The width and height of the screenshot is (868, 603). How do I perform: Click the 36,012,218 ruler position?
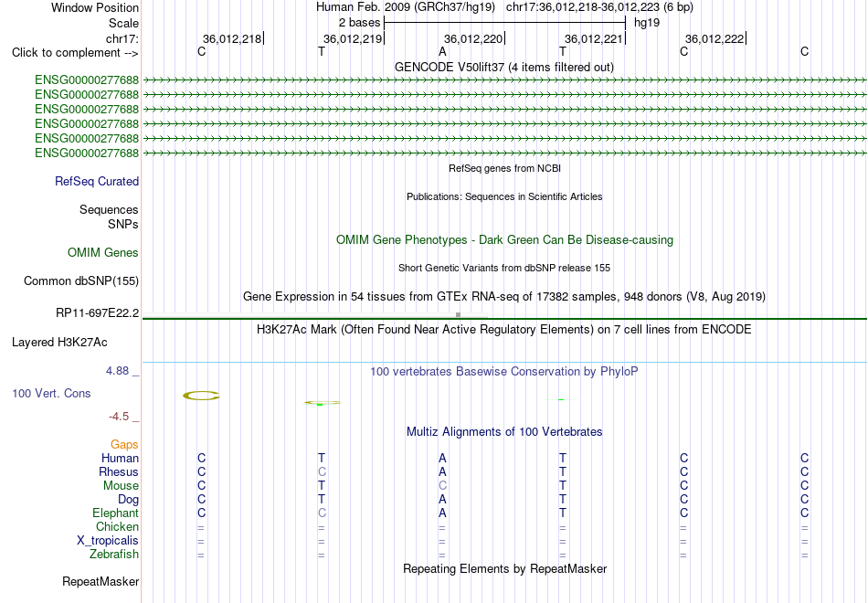(x=232, y=38)
